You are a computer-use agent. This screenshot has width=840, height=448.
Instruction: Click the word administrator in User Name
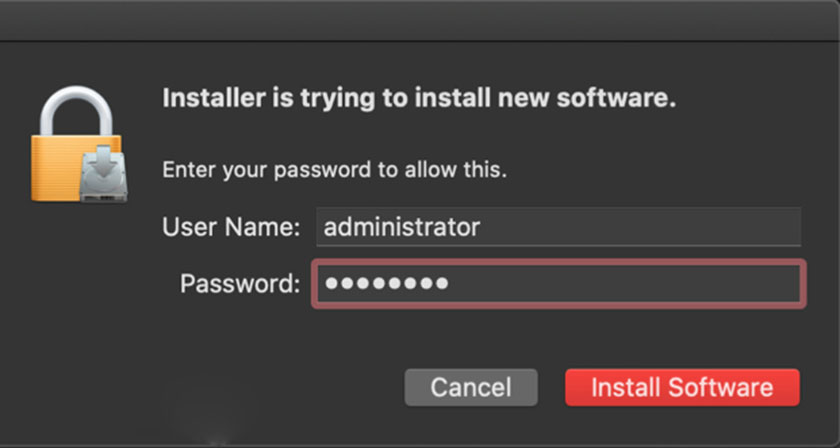pyautogui.click(x=400, y=227)
